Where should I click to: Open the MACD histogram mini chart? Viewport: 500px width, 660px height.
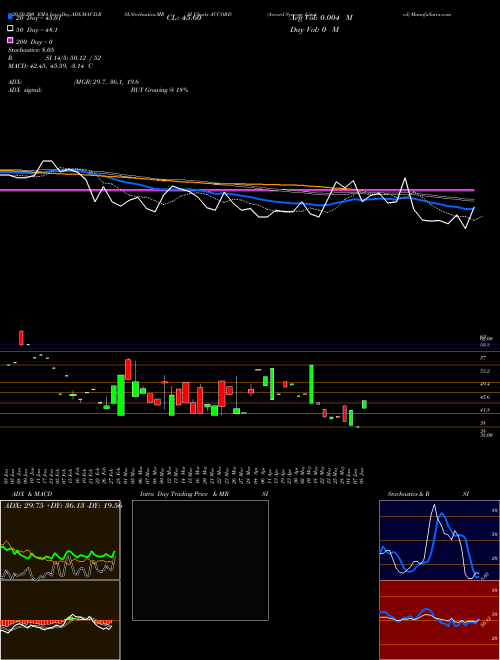point(60,620)
